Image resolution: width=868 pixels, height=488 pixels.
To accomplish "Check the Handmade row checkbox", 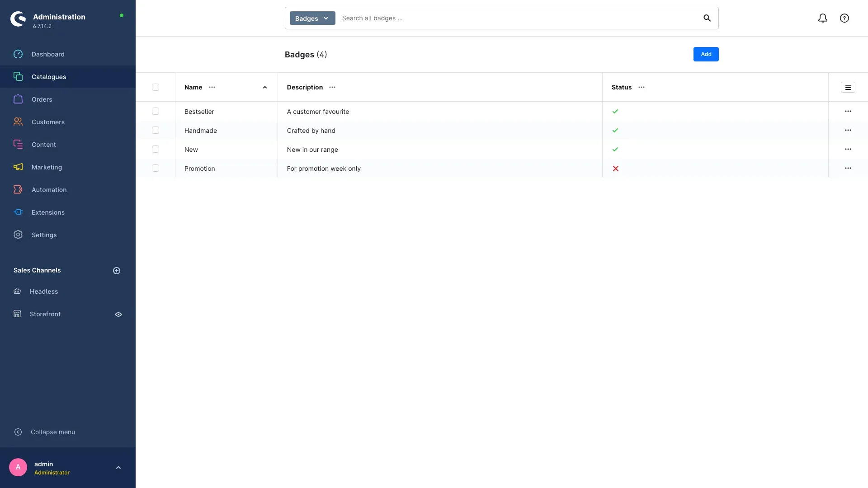I will click(x=156, y=130).
